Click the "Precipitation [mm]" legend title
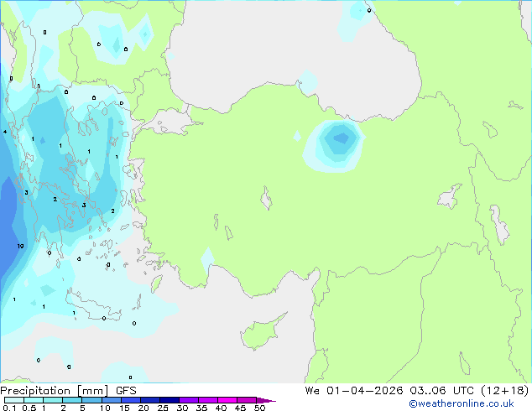This screenshot has height=411, width=532. coord(55,391)
